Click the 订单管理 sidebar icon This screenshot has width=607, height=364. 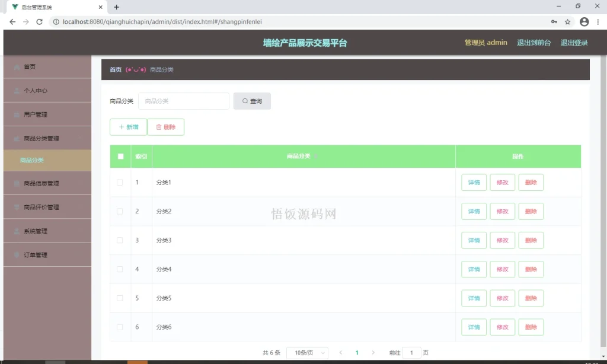click(16, 254)
